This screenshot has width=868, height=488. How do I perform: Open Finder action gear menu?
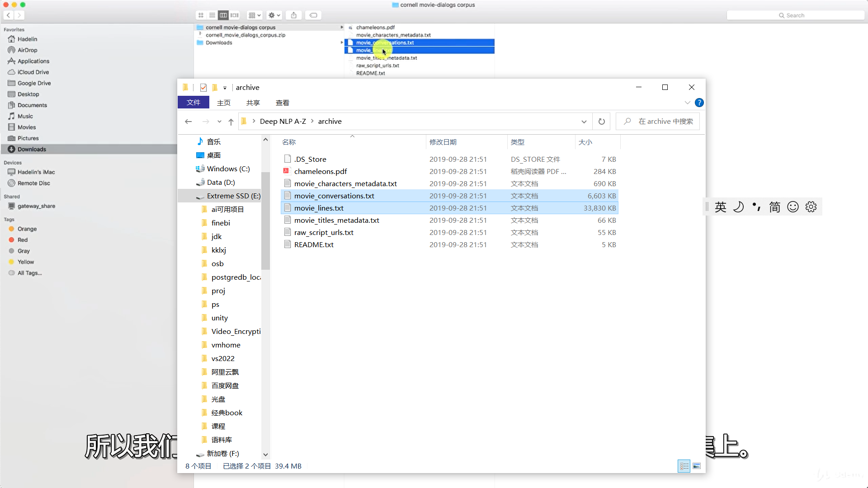click(274, 15)
